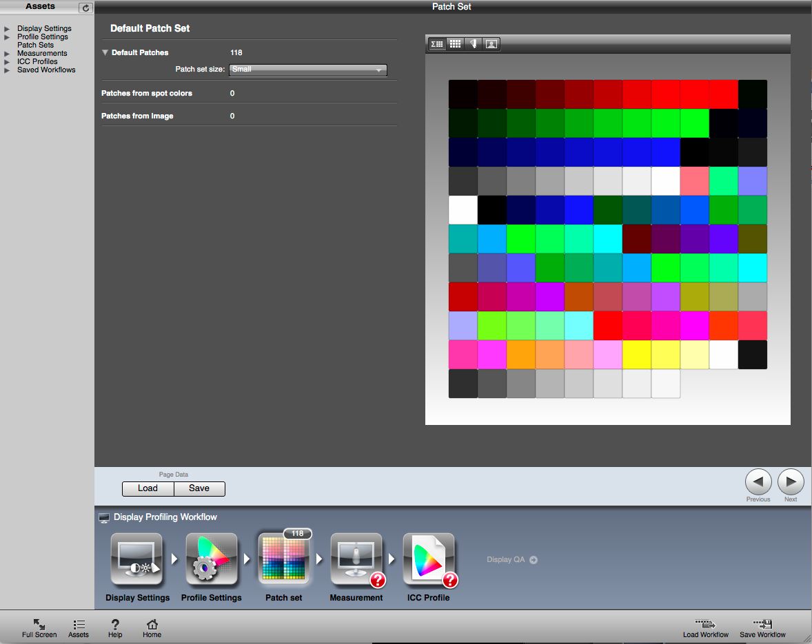Screen dimensions: 812x644
Task: Open the Assets panel from bottom bar
Action: coord(79,628)
